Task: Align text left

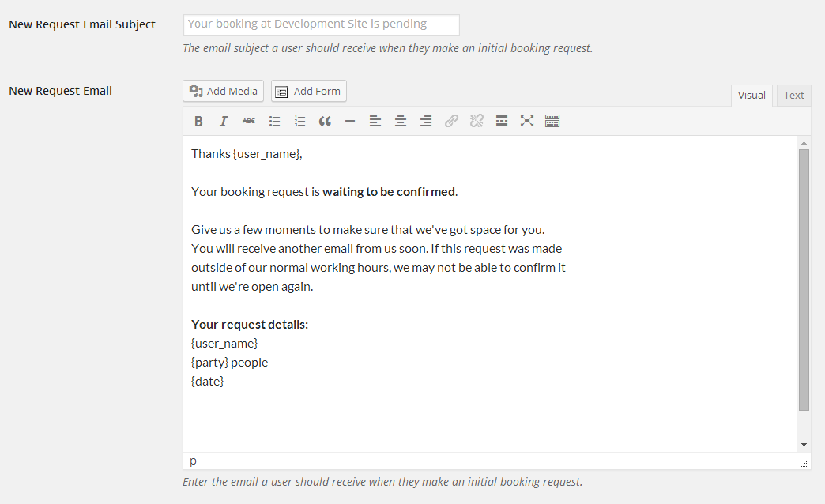Action: point(375,121)
